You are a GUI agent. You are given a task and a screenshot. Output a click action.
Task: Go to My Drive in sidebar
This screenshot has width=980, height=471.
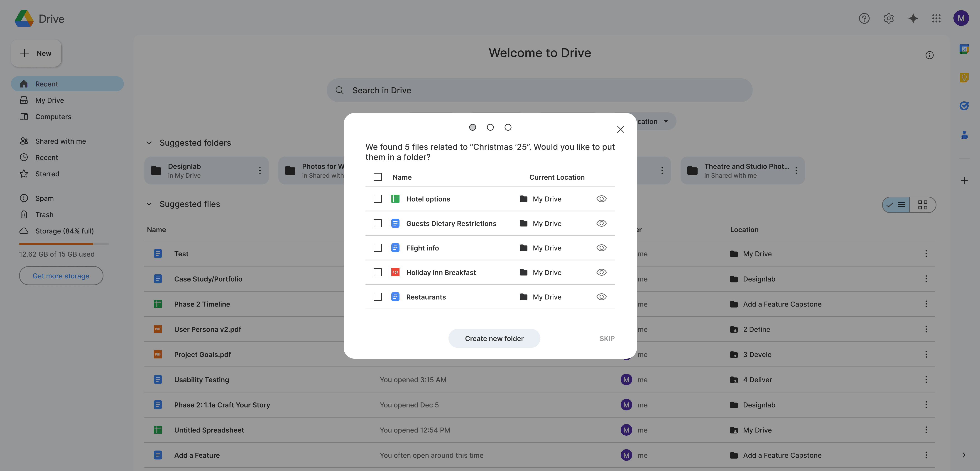[x=49, y=101]
